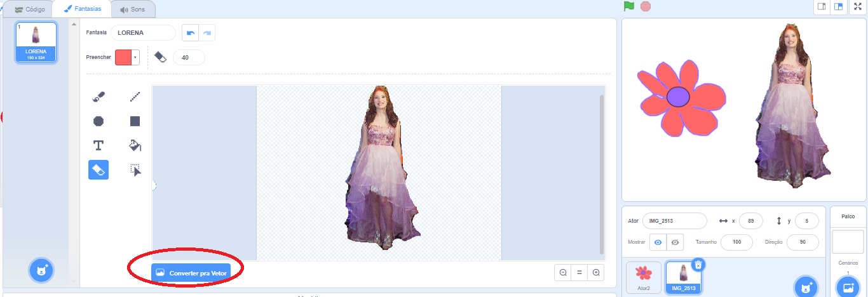This screenshot has height=297, width=868.
Task: Hide sprite with crossed-eye icon
Action: (675, 242)
